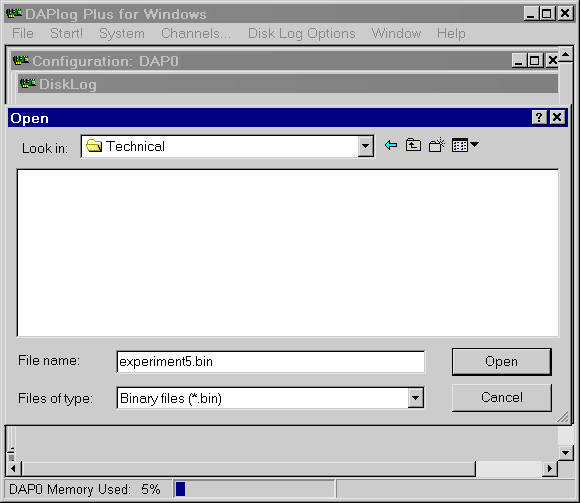Open the Window menu
580x503 pixels.
[x=396, y=34]
